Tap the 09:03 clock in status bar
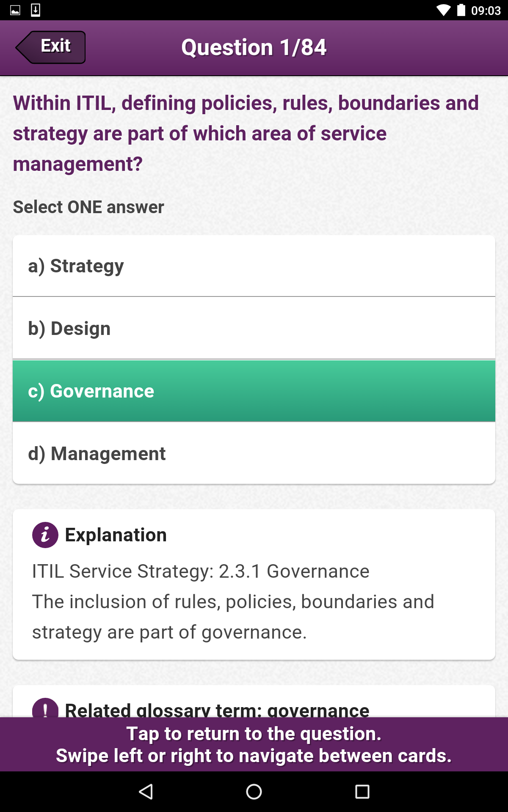Viewport: 508px width, 812px height. click(x=486, y=10)
